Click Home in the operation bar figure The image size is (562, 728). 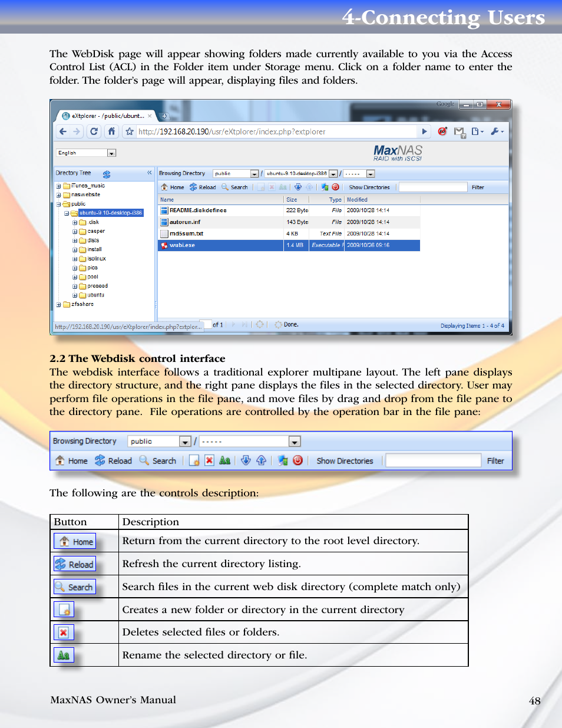(71, 460)
